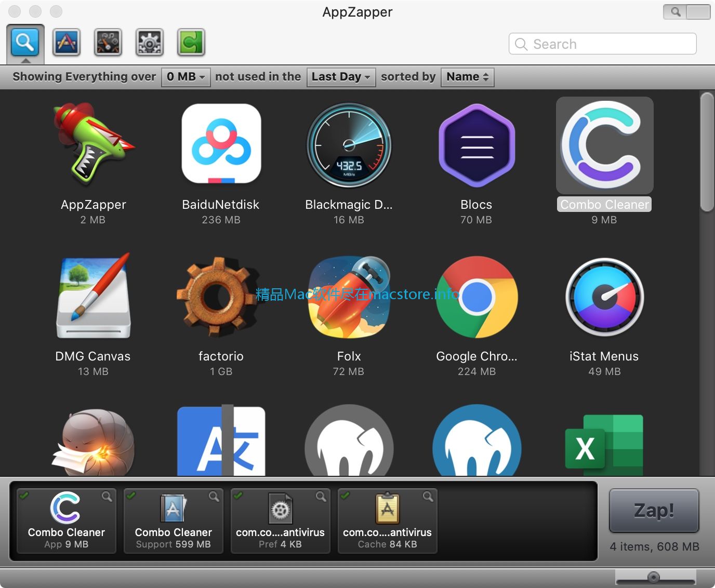
Task: Reveal Combo Cleaner App with its magnifier
Action: point(107,497)
